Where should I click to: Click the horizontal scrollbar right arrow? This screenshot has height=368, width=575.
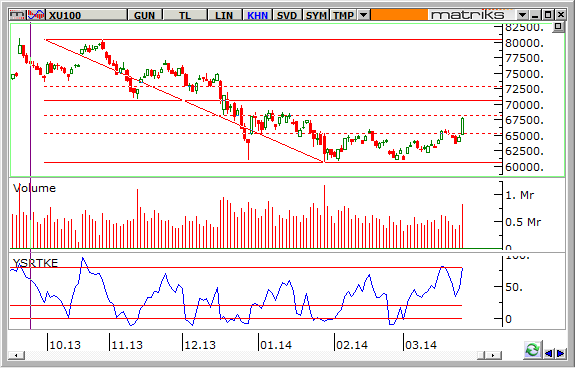coord(494,355)
